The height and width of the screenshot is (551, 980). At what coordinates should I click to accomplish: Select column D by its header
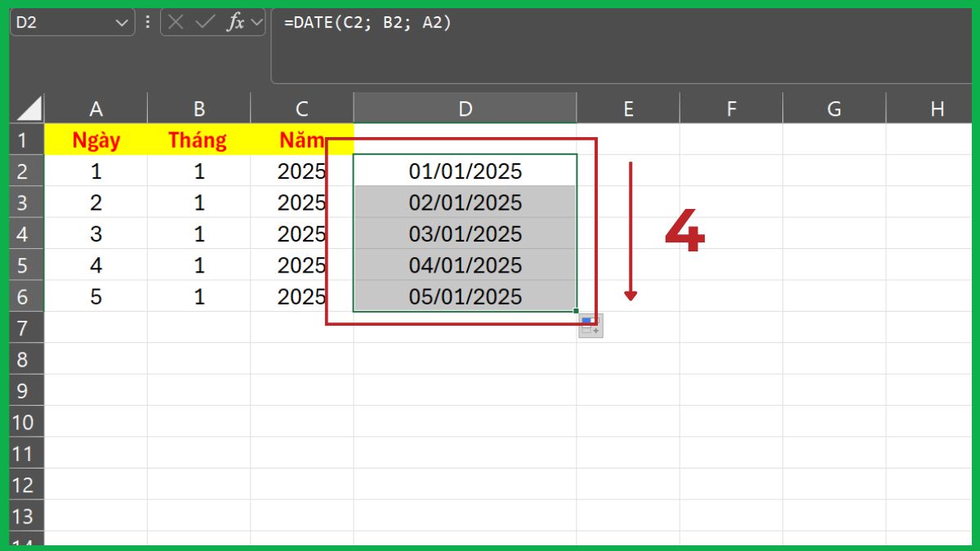(465, 107)
